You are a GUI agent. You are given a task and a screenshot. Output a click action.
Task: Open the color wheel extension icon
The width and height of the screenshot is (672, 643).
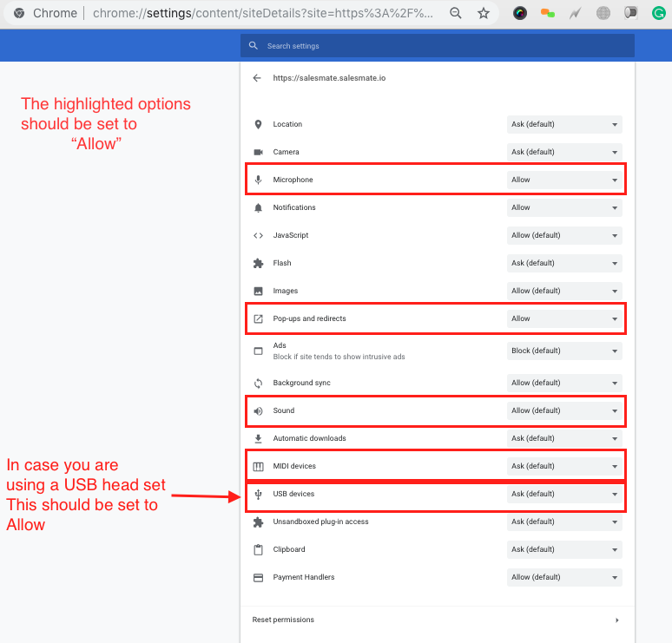point(520,13)
